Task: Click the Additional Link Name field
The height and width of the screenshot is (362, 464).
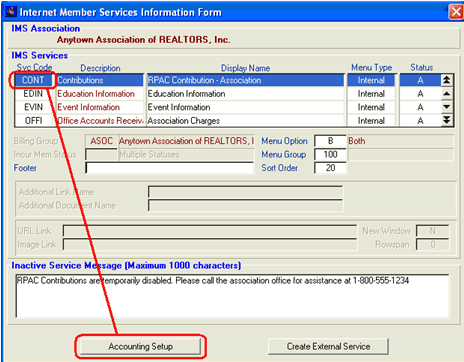Action: click(x=245, y=192)
